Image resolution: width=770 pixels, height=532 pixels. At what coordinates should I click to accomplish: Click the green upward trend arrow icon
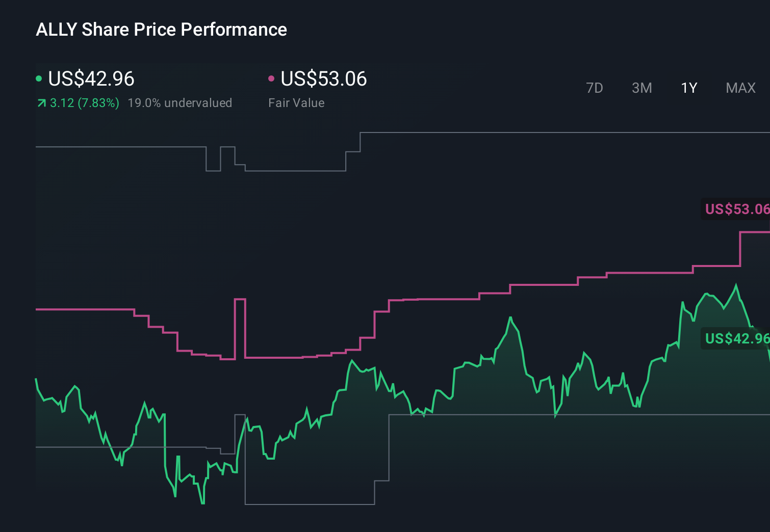tap(41, 102)
